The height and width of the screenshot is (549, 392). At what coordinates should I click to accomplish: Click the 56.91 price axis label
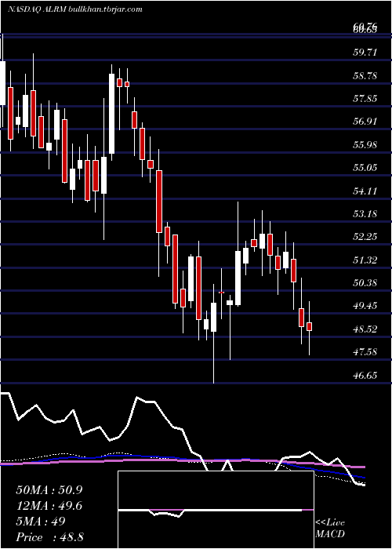tap(365, 122)
